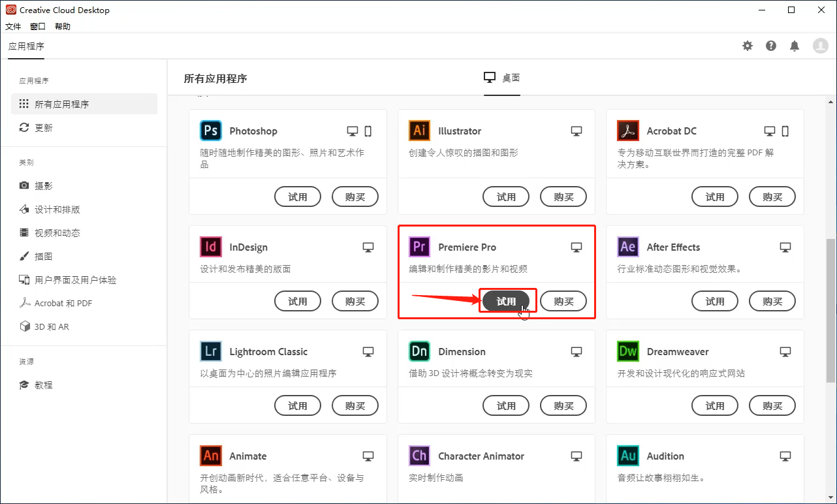Click 购买 for InDesign
Screen dimensions: 837x504
point(355,301)
